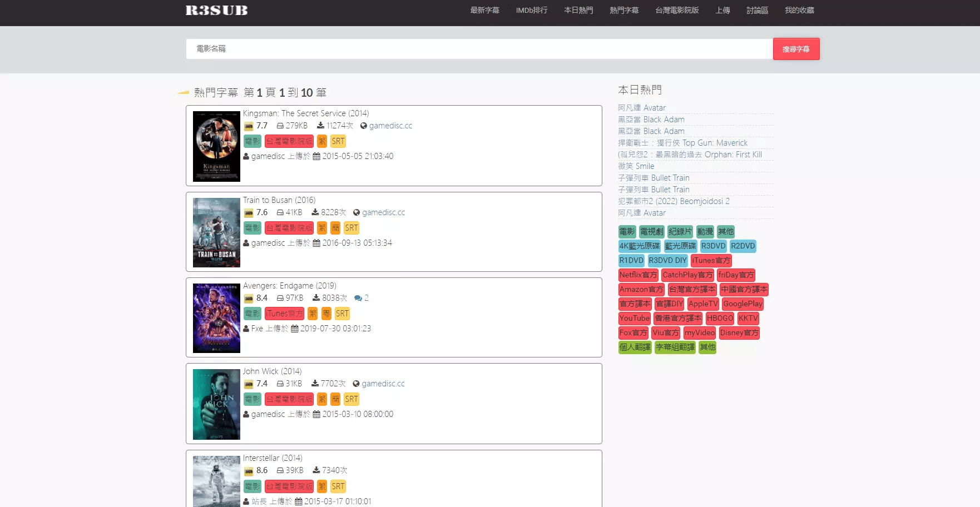Click the green 電影 tag on Train to Busan

(x=253, y=228)
